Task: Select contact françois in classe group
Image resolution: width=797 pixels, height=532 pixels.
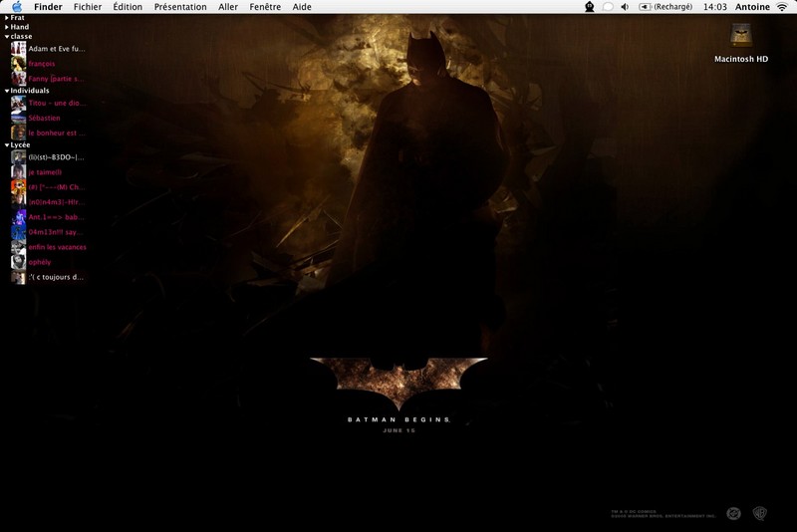Action: coord(42,64)
